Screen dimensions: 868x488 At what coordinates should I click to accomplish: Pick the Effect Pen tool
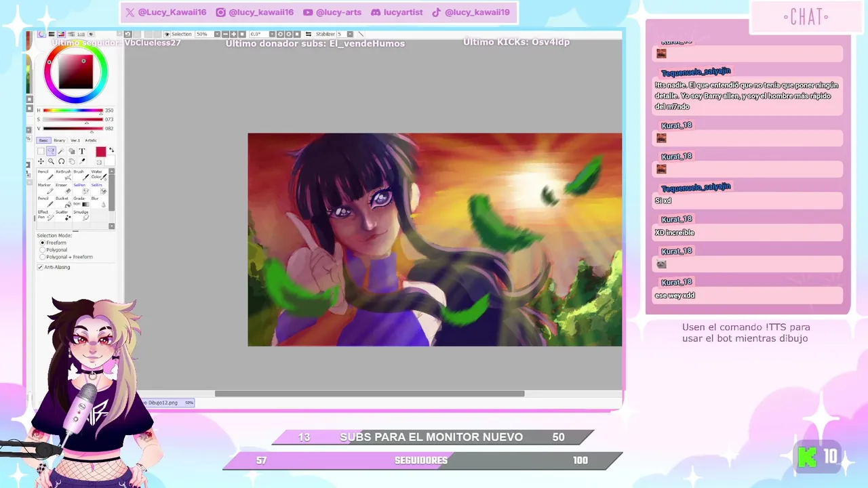(x=46, y=216)
